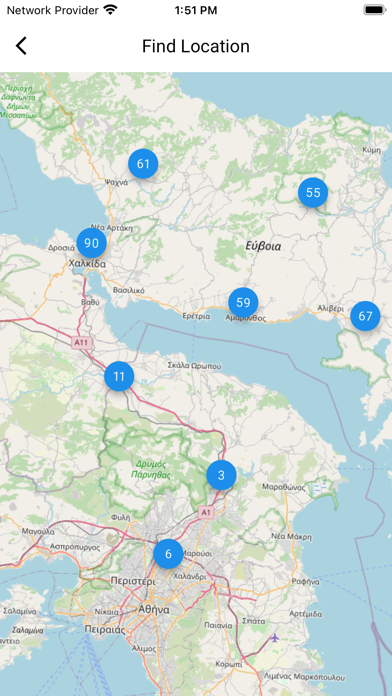The width and height of the screenshot is (392, 696).
Task: Click the Περιστέρι label
Action: [x=133, y=581]
